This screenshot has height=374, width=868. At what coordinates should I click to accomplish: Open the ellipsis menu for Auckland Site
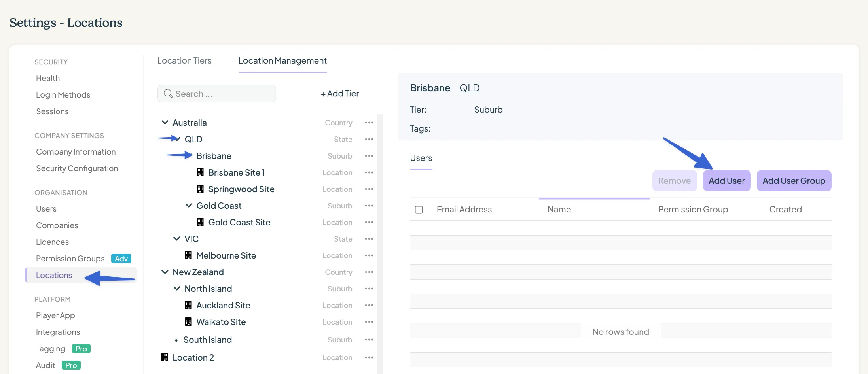click(x=369, y=305)
